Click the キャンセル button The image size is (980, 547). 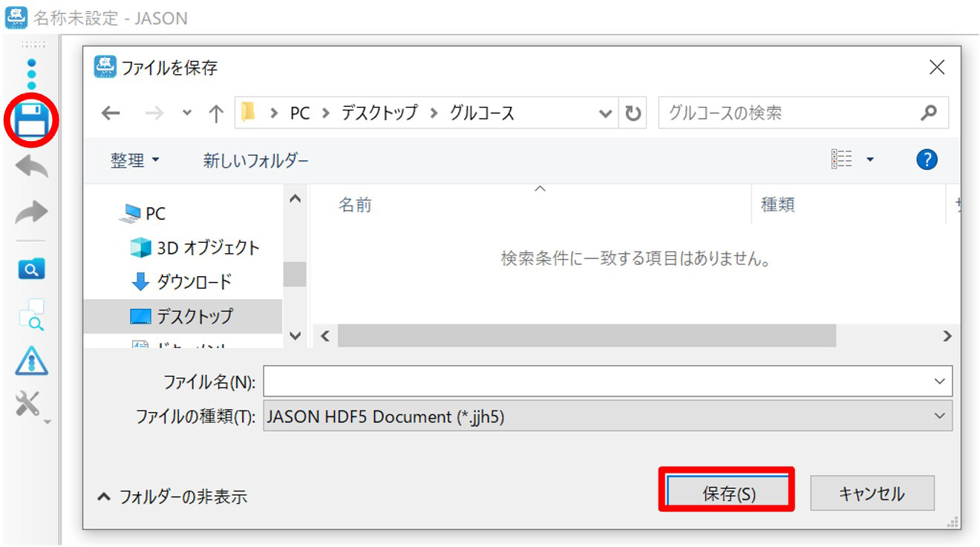click(x=872, y=494)
